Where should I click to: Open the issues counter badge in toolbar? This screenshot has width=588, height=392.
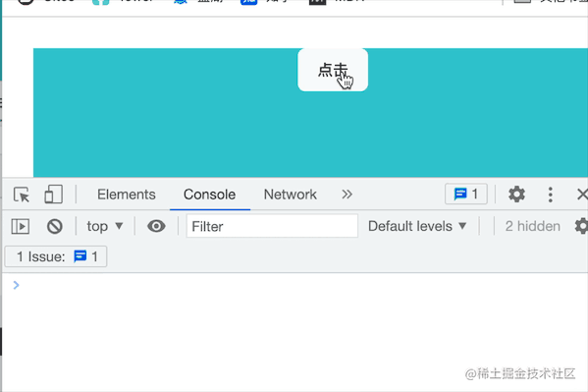coord(466,194)
